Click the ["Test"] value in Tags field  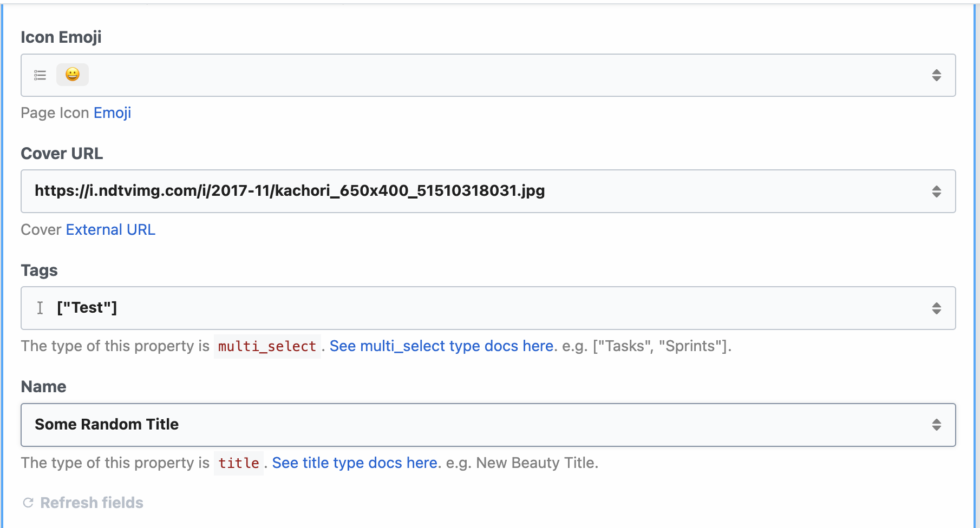pyautogui.click(x=87, y=308)
